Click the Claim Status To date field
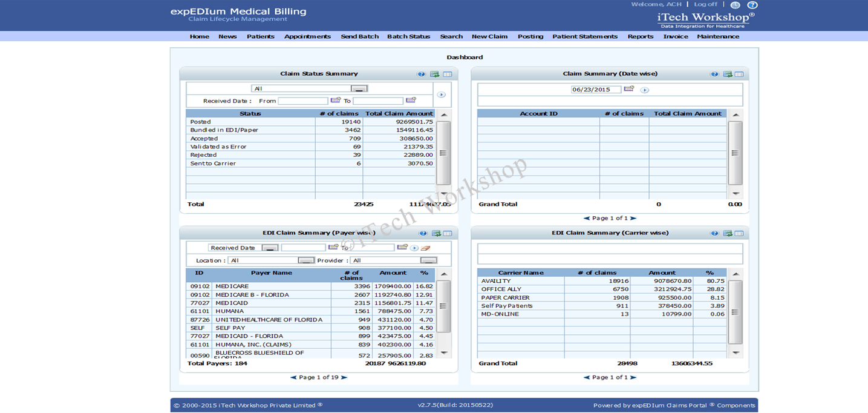The width and height of the screenshot is (868, 413). pos(378,101)
